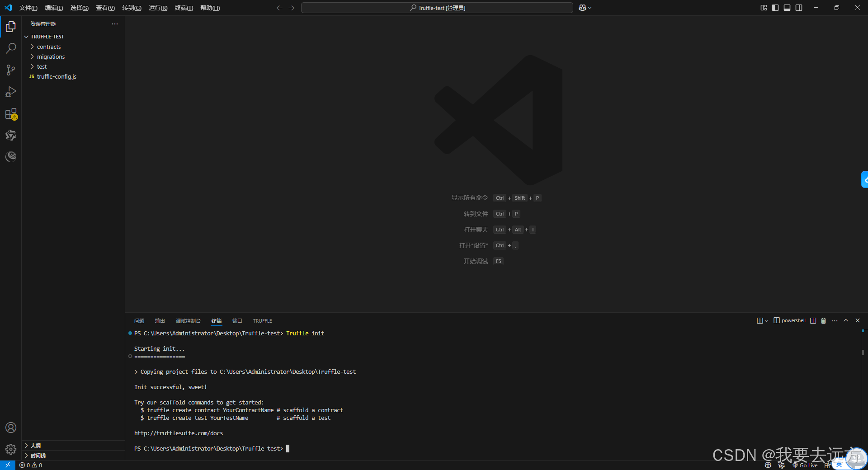This screenshot has height=470, width=868.
Task: Open the Customize Layout icon
Action: (764, 8)
